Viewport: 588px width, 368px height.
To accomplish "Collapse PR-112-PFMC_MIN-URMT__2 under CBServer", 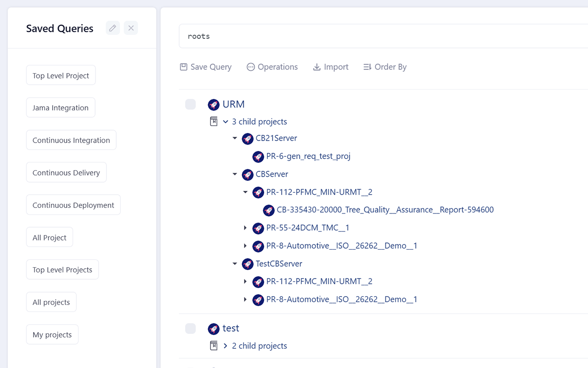I will tap(245, 192).
